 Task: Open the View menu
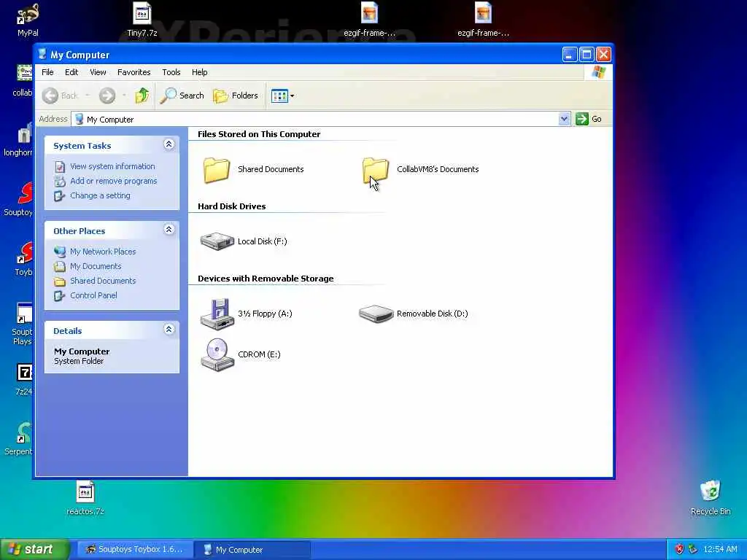[98, 72]
